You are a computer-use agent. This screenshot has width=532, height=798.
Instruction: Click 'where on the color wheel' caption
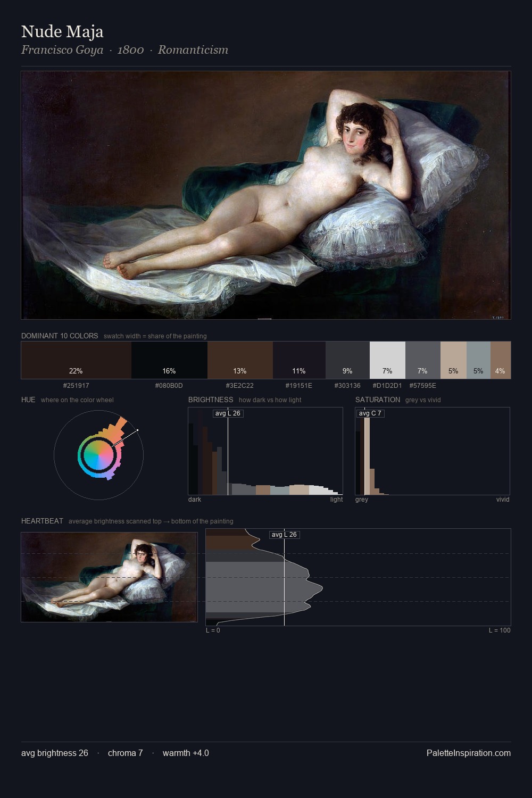pyautogui.click(x=77, y=400)
